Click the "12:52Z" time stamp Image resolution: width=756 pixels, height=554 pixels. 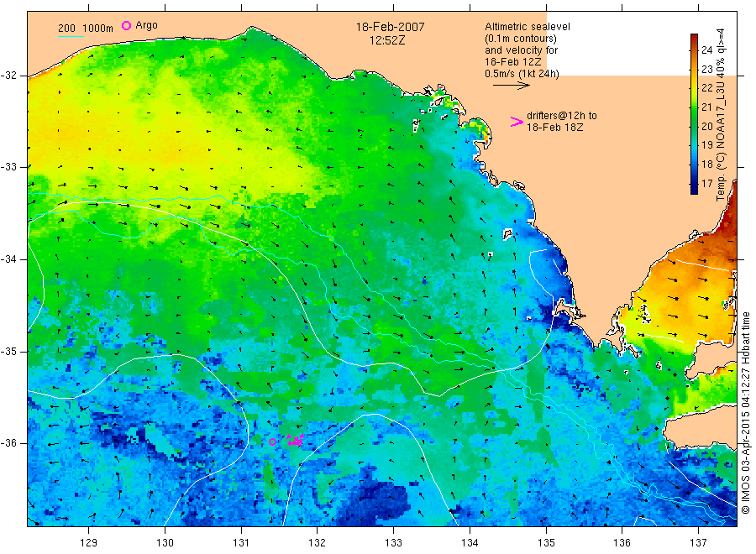387,40
